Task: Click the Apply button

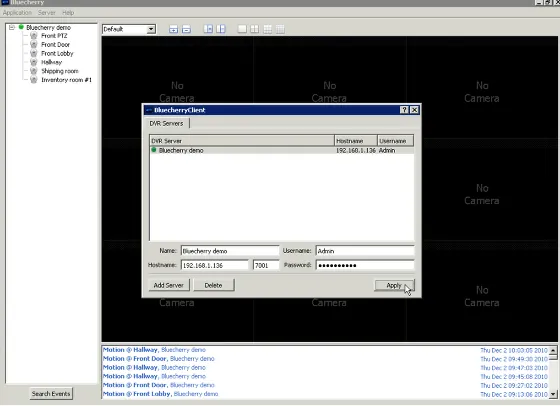Action: (x=394, y=285)
